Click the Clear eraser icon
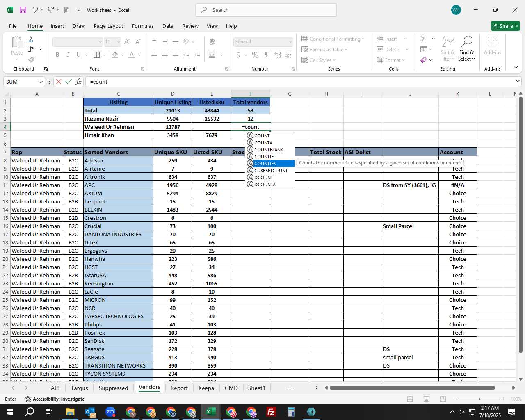 [424, 60]
